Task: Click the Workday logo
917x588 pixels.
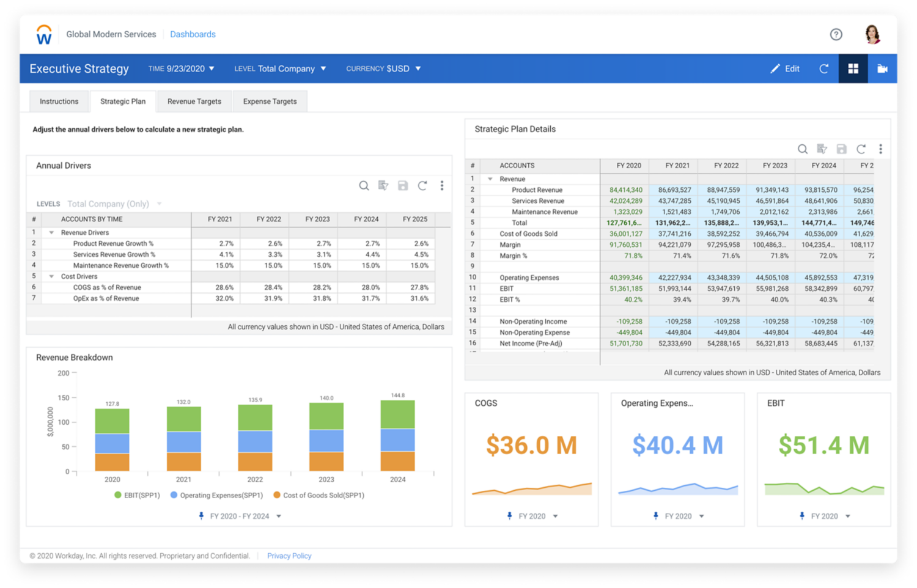Action: (43, 34)
